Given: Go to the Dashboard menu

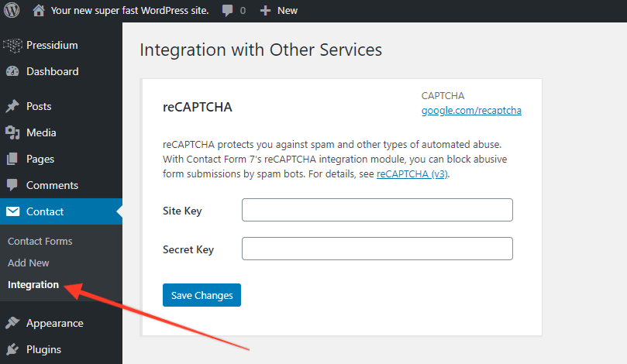Looking at the screenshot, I should [x=53, y=71].
